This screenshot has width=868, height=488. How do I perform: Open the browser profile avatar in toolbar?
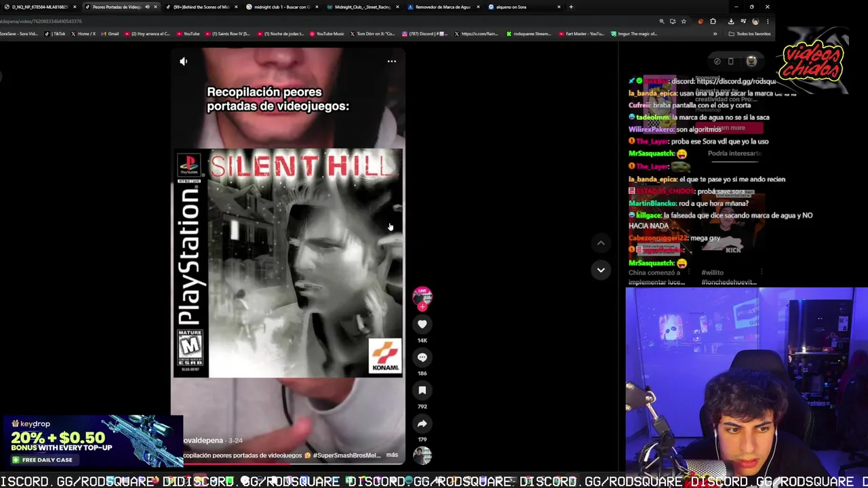click(755, 21)
